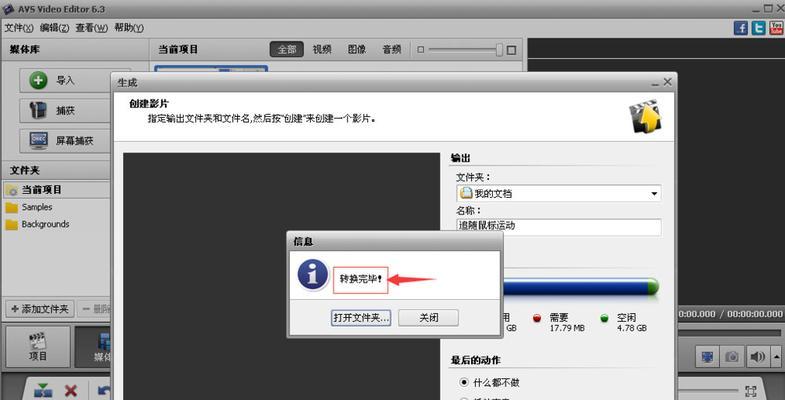Close the 生成 dialog window
The image size is (785, 400).
[x=667, y=82]
